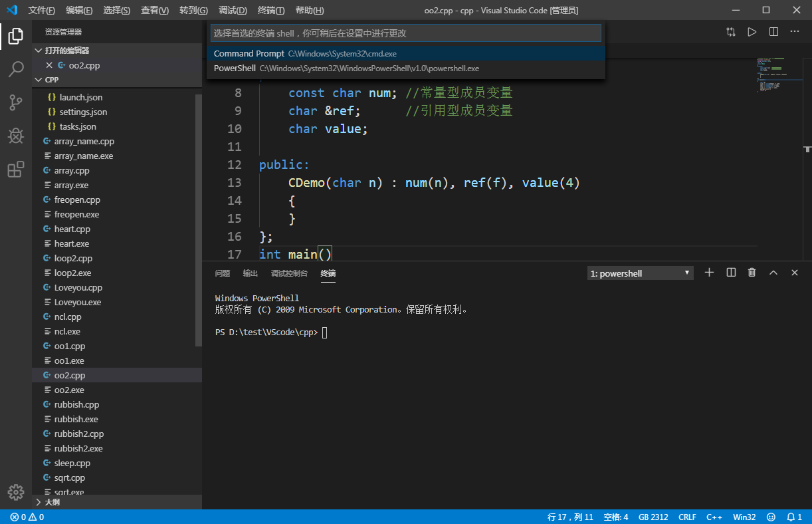Open the Search view in the sidebar
This screenshot has height=524, width=812.
(x=16, y=69)
